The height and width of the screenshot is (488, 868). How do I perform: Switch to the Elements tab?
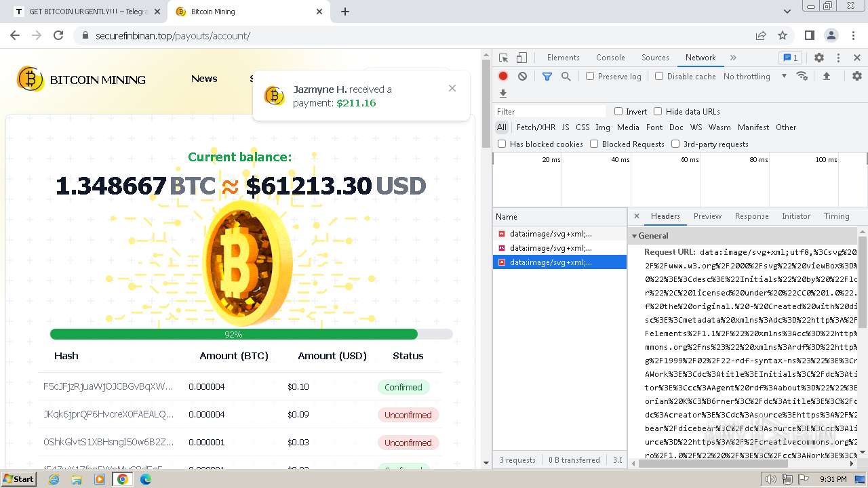coord(563,58)
